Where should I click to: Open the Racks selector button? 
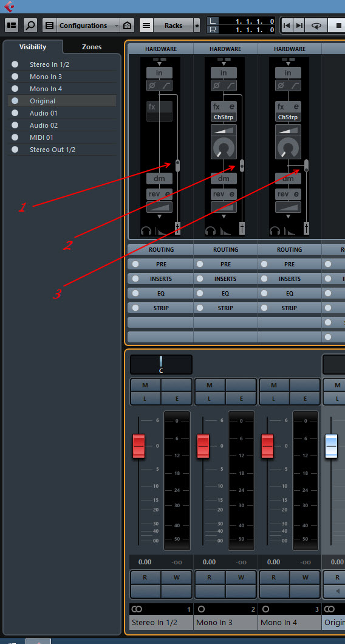point(174,25)
